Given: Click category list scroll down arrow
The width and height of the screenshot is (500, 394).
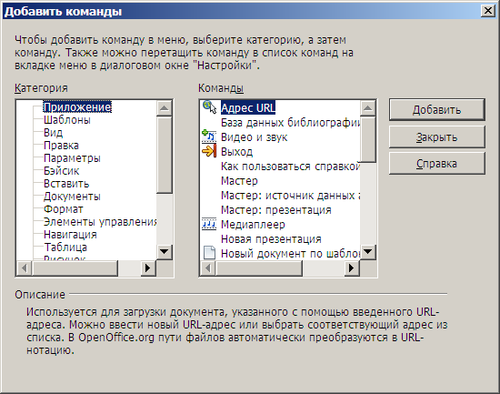Looking at the screenshot, I should (x=164, y=251).
